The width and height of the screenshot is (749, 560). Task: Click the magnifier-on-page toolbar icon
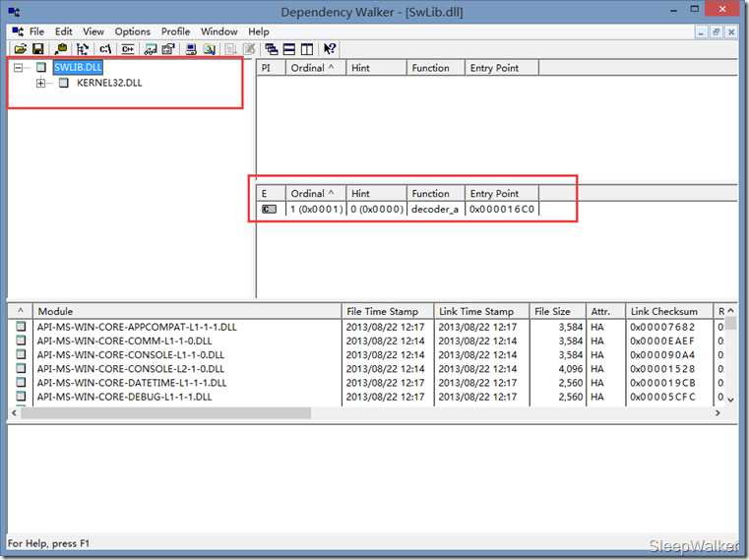pyautogui.click(x=210, y=49)
